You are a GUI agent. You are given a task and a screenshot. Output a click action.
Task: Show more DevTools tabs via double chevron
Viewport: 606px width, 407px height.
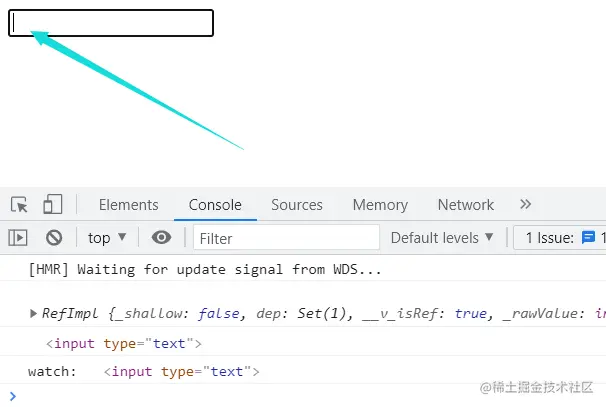(x=525, y=204)
